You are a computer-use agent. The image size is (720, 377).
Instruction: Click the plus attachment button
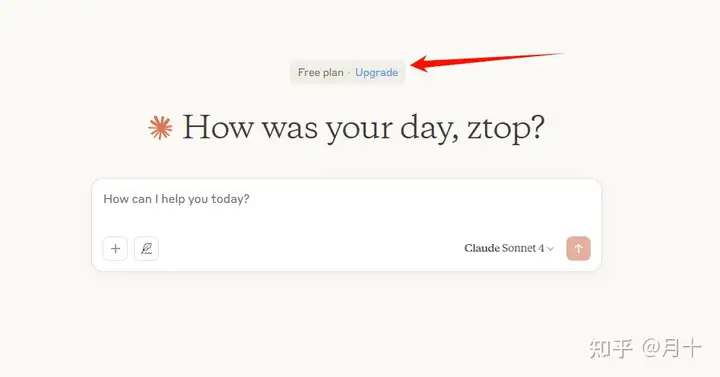[115, 248]
